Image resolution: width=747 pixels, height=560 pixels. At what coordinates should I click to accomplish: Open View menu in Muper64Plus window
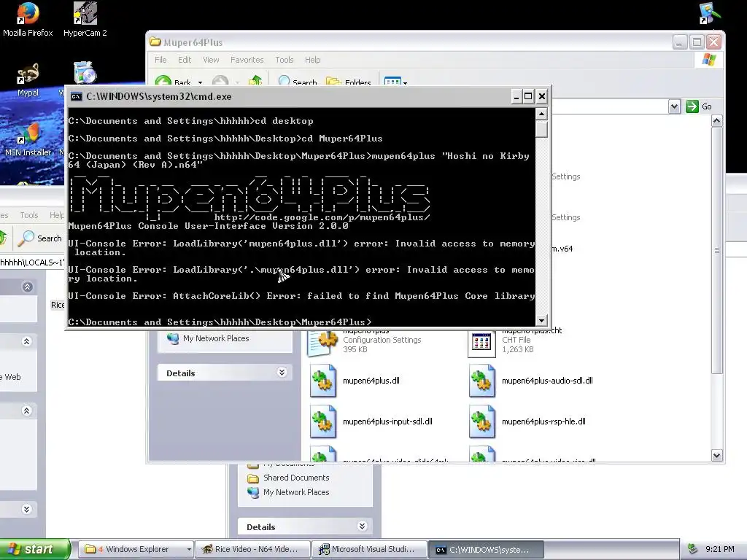pyautogui.click(x=211, y=60)
